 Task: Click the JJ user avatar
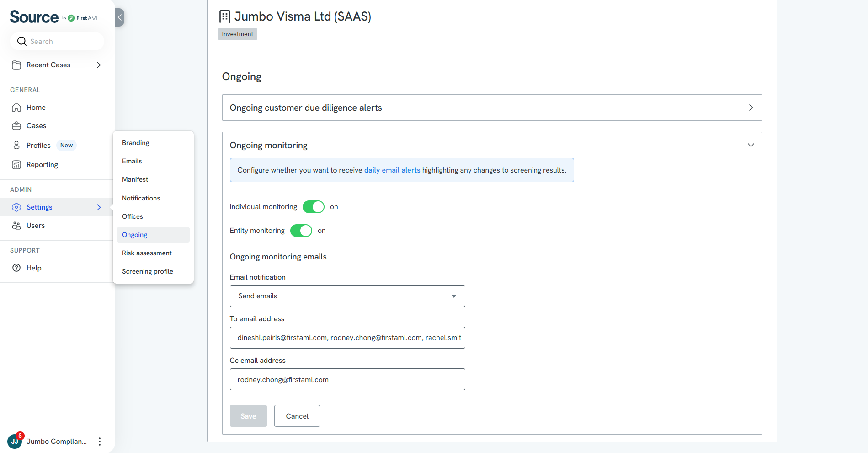pyautogui.click(x=14, y=442)
